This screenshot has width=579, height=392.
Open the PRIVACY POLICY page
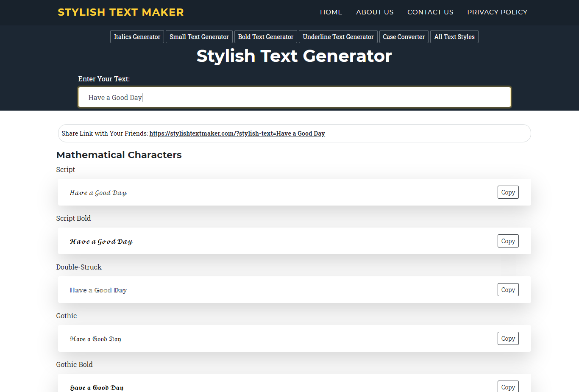[x=497, y=12]
